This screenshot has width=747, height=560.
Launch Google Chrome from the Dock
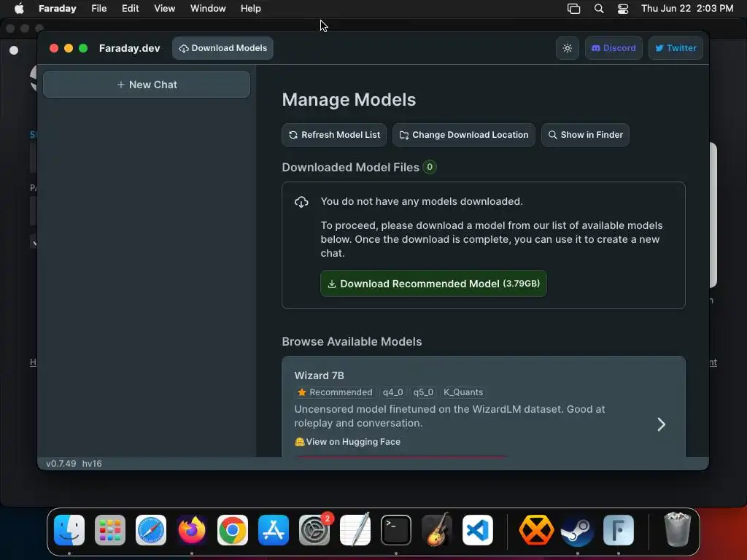pos(233,530)
